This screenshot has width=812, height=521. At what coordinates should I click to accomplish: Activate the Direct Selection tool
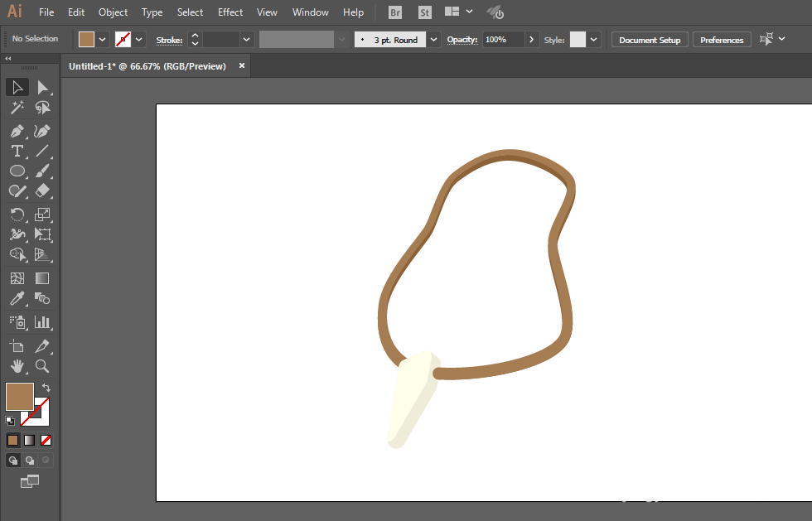click(42, 88)
